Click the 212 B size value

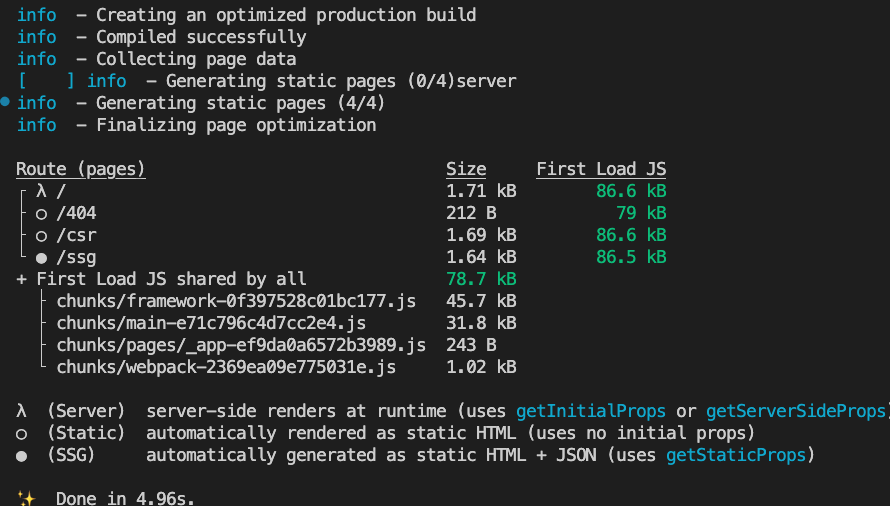[471, 214]
